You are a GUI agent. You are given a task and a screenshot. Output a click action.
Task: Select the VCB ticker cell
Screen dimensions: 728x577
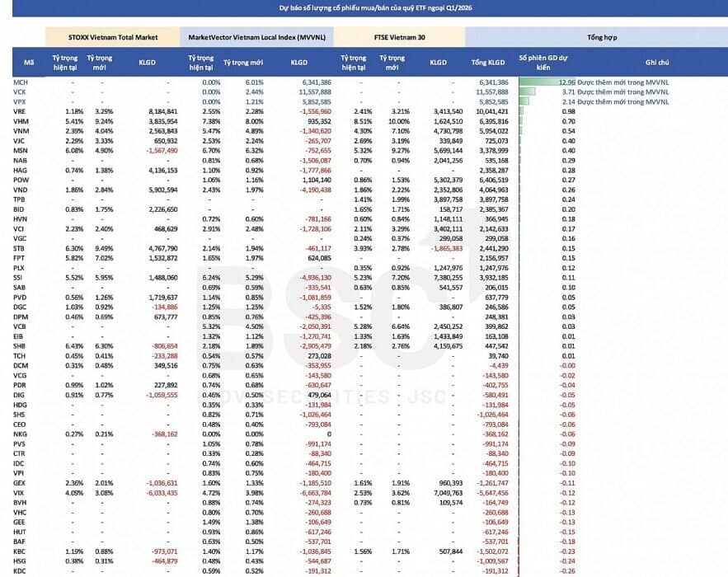20,326
